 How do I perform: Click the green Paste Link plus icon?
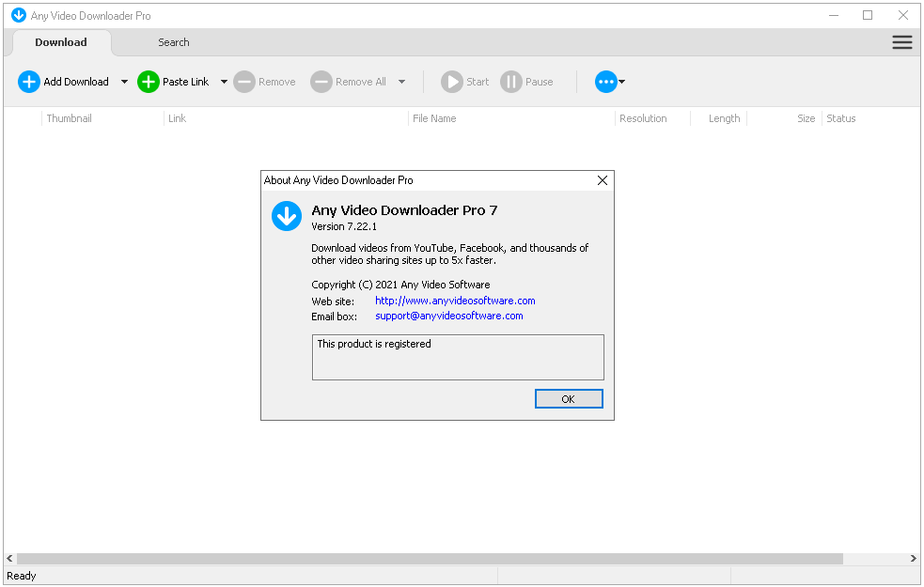(149, 82)
